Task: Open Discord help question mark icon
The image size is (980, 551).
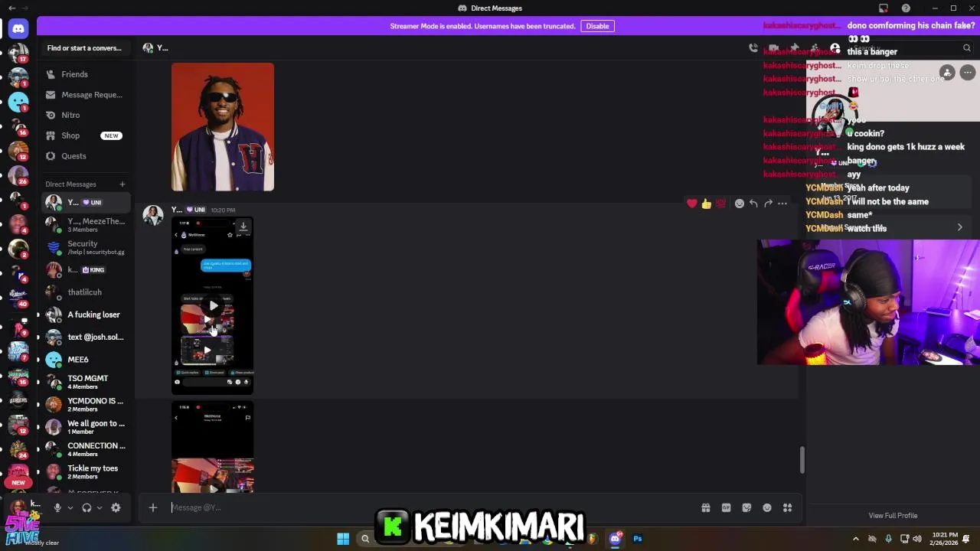Action: [x=906, y=8]
